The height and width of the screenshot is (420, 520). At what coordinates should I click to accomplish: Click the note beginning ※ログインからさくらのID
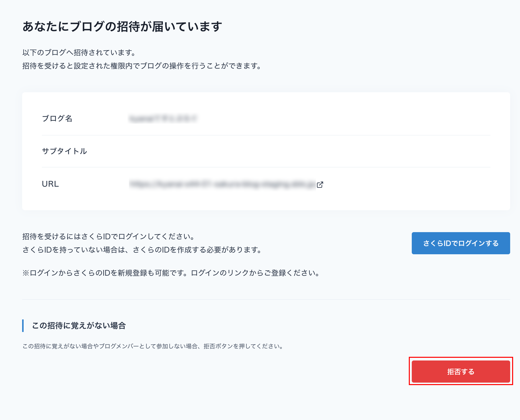(x=171, y=273)
